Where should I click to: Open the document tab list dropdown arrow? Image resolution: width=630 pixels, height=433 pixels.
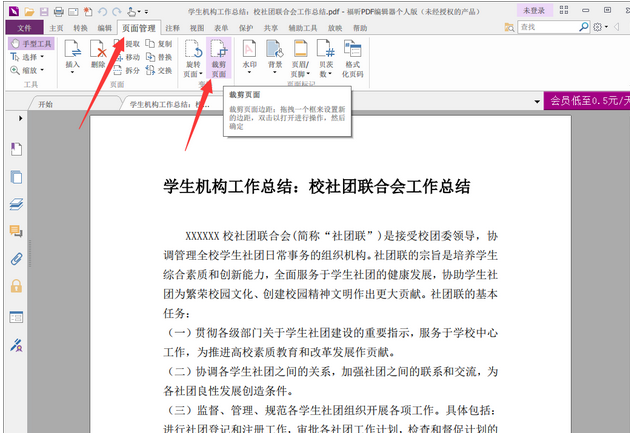pos(537,102)
